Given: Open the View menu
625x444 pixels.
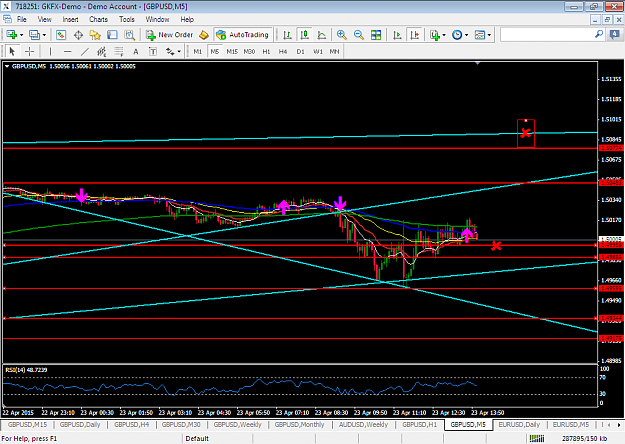Looking at the screenshot, I should (x=44, y=19).
